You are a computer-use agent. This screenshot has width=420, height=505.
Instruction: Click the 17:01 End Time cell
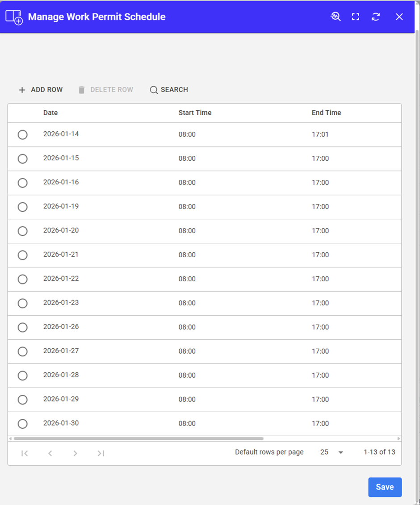coord(320,134)
